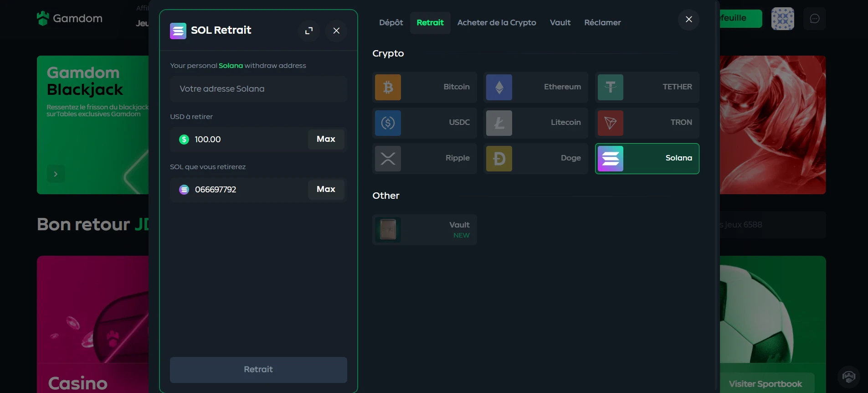The image size is (868, 393).
Task: Switch to the Dépôt tab
Action: click(391, 22)
